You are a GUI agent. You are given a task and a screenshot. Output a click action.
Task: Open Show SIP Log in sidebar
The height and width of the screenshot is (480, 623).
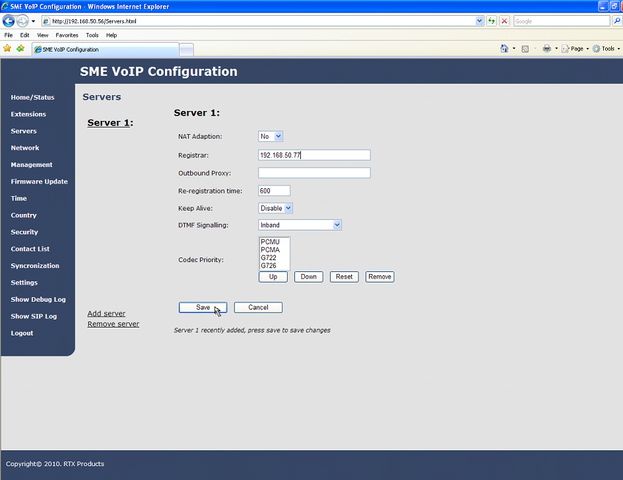(x=33, y=316)
